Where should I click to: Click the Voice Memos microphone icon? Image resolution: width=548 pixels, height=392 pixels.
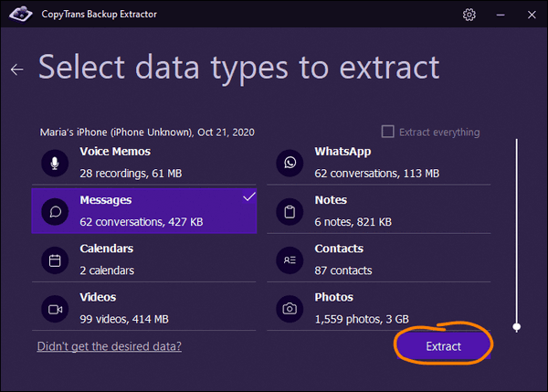pyautogui.click(x=55, y=164)
